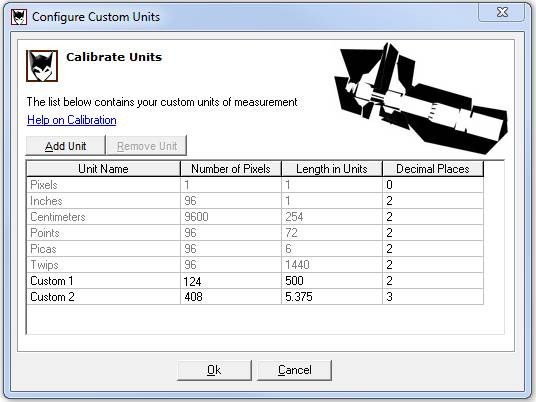The width and height of the screenshot is (536, 402).
Task: Click the large cat logo beside Calibrate Units
Action: (x=42, y=66)
